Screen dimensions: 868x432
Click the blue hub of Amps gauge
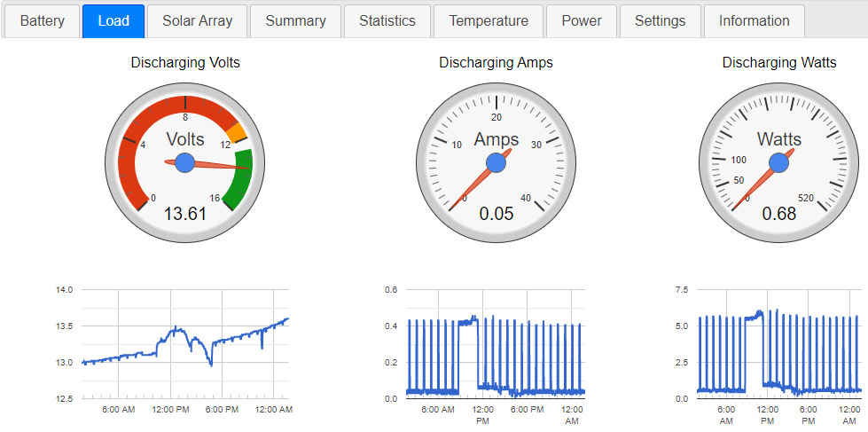496,162
